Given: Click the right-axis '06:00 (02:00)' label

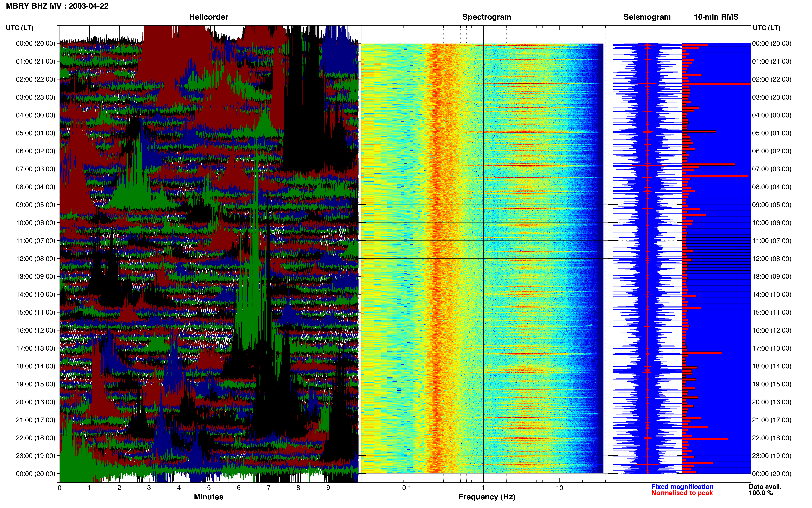Looking at the screenshot, I should [772, 151].
